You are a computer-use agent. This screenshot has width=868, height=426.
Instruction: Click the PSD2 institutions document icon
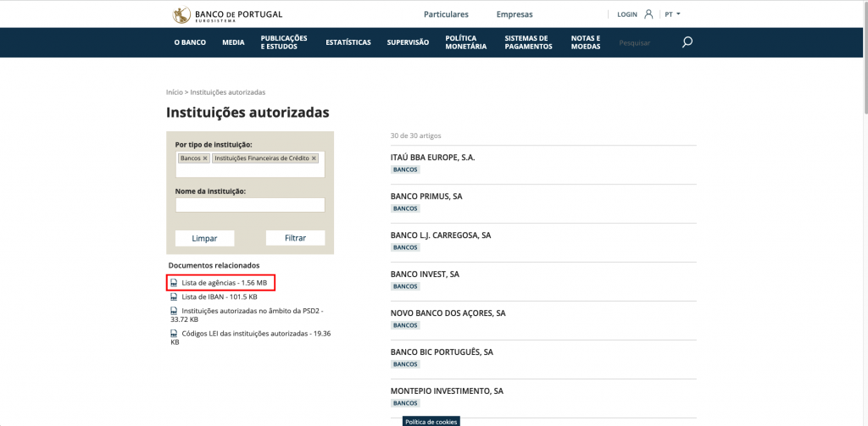(x=173, y=311)
